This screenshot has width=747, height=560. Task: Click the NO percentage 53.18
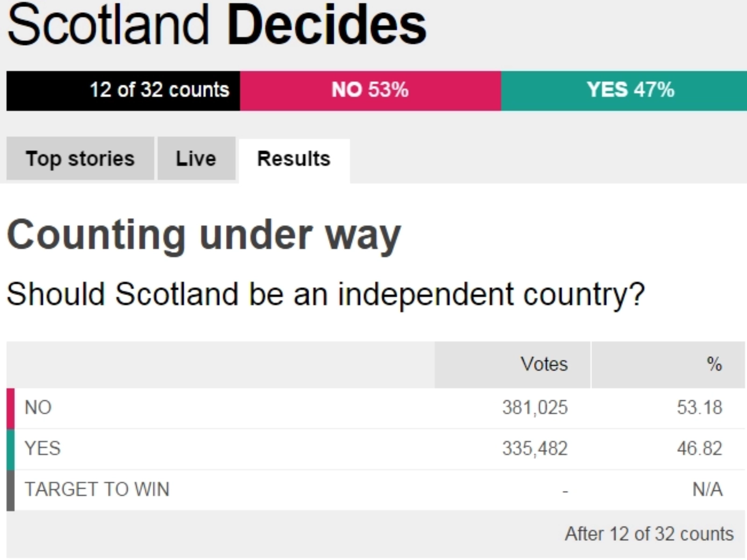click(699, 408)
